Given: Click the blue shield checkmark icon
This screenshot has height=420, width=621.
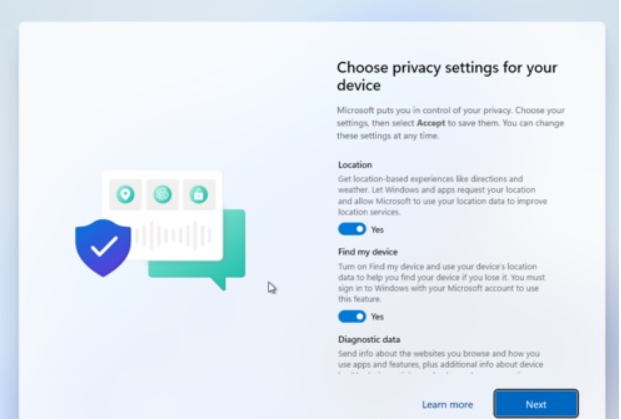Looking at the screenshot, I should tap(103, 248).
